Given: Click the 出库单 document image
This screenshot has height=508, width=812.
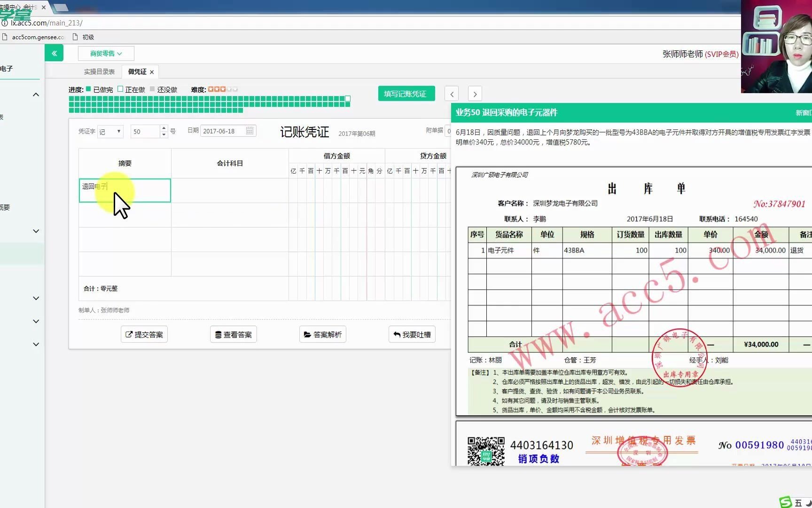Looking at the screenshot, I should (x=634, y=291).
